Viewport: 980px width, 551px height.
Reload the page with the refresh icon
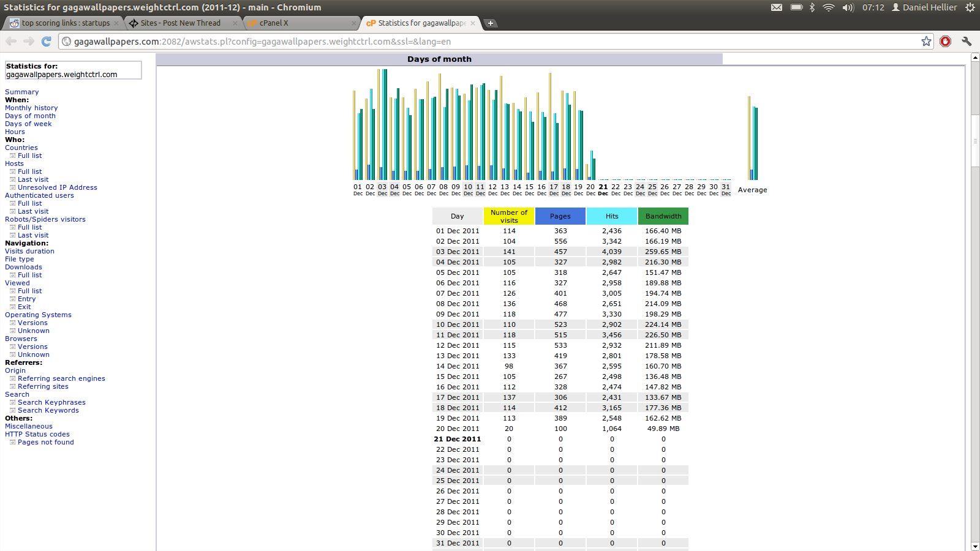[46, 41]
